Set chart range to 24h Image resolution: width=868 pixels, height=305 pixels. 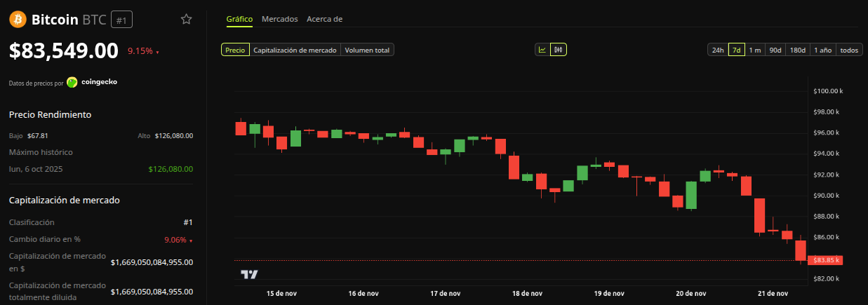718,50
